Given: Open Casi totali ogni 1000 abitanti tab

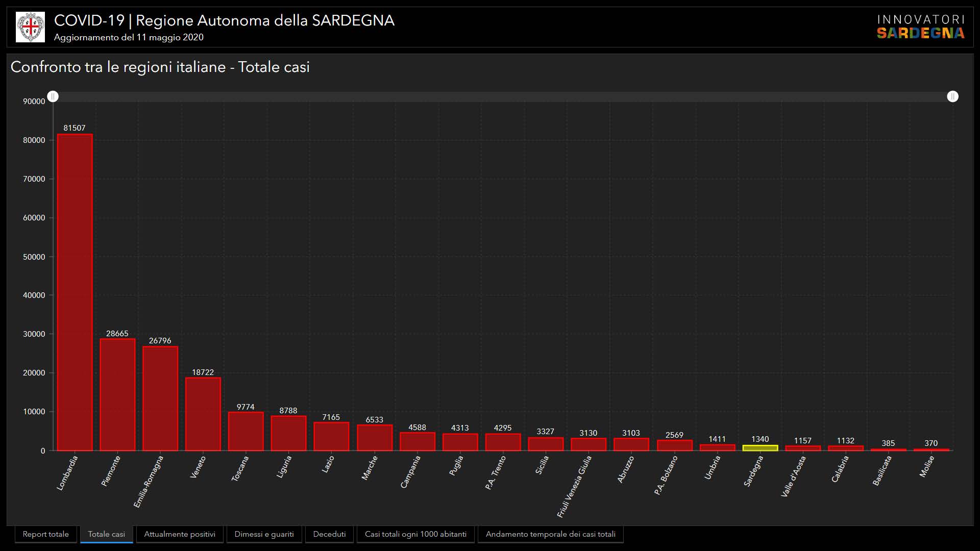Looking at the screenshot, I should coord(415,534).
